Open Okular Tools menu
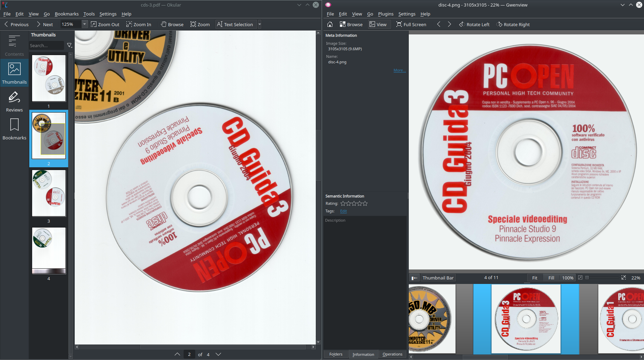Image resolution: width=644 pixels, height=360 pixels. tap(89, 14)
